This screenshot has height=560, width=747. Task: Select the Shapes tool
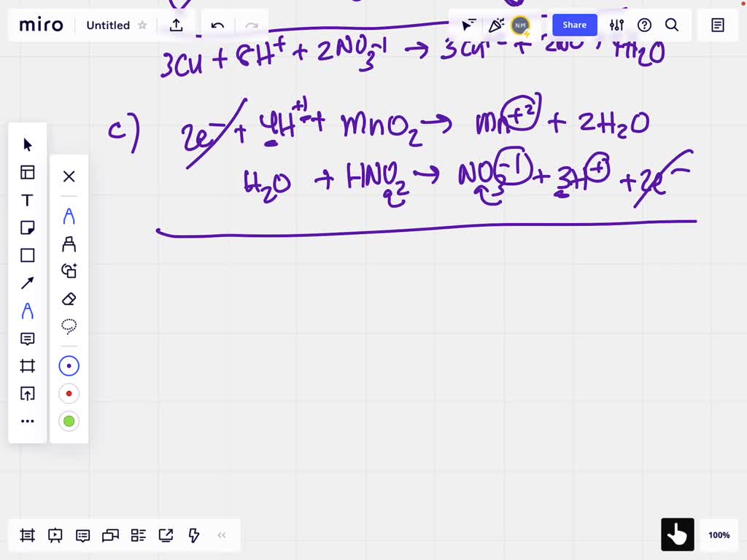point(27,255)
